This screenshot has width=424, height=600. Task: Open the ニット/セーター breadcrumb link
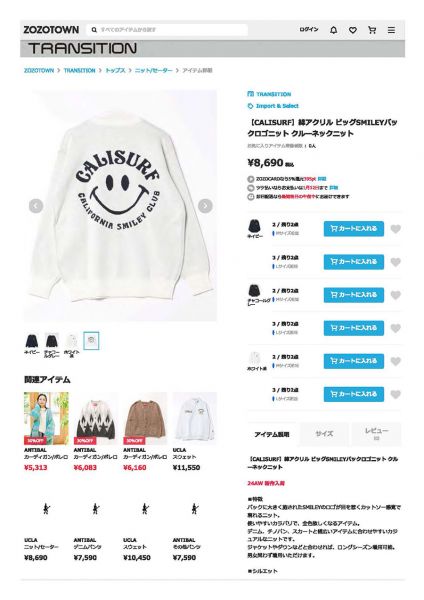click(x=153, y=70)
